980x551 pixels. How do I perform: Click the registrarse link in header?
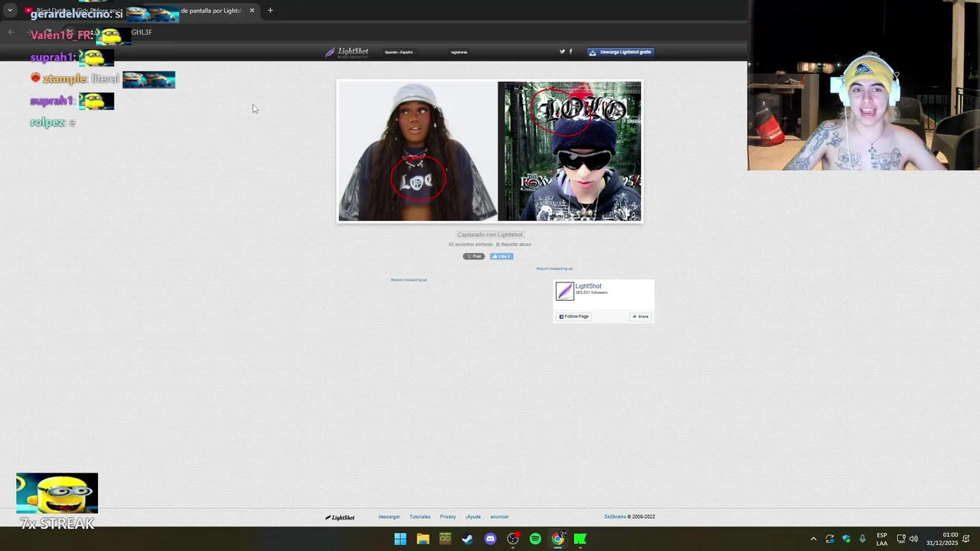pos(459,52)
